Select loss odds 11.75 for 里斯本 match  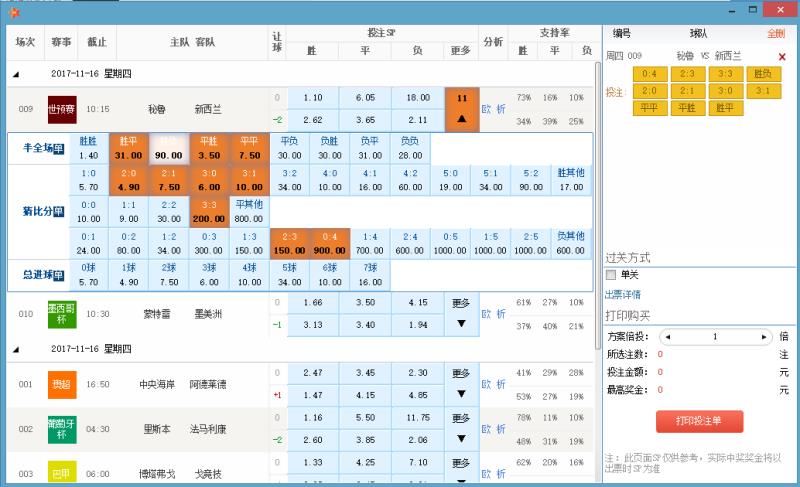pyautogui.click(x=418, y=418)
